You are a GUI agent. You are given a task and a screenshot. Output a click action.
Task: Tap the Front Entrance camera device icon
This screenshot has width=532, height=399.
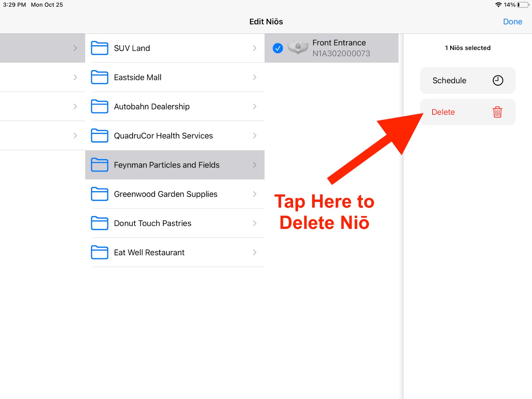tap(298, 48)
